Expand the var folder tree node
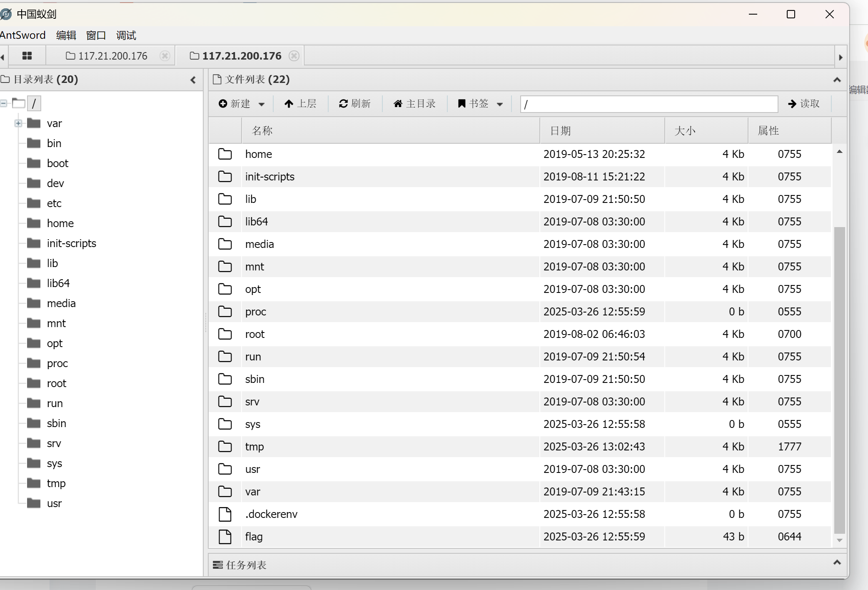Screen dimensions: 868x590 coord(18,123)
